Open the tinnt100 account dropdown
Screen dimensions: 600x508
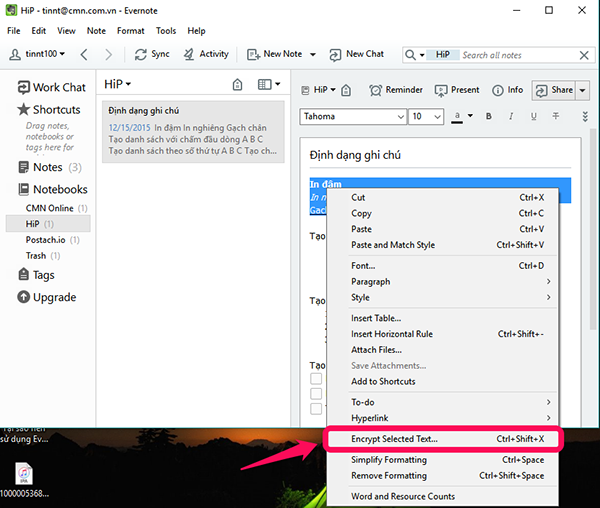click(37, 54)
